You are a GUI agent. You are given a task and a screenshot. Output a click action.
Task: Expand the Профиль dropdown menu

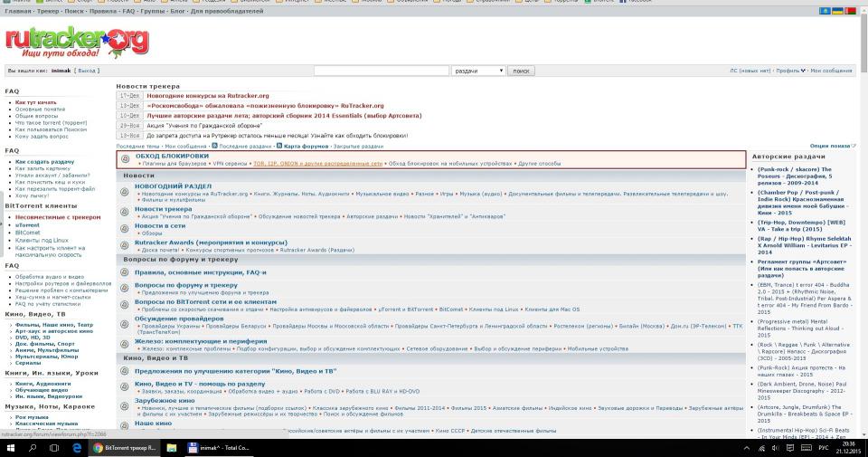pyautogui.click(x=789, y=71)
